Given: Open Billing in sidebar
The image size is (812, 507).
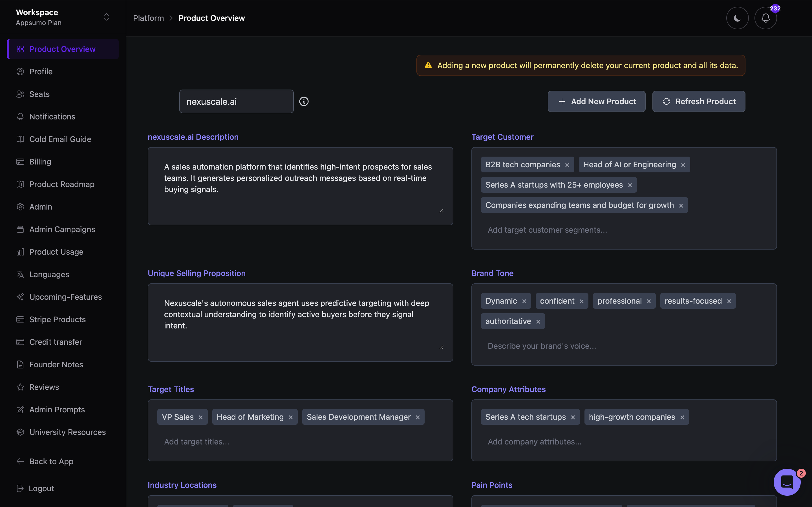Looking at the screenshot, I should pyautogui.click(x=40, y=162).
